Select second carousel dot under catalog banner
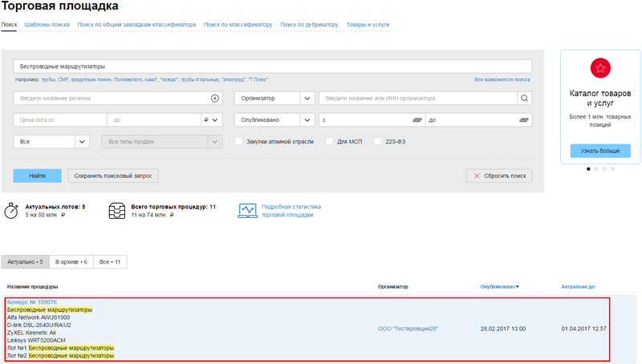This screenshot has height=364, width=642. point(595,169)
